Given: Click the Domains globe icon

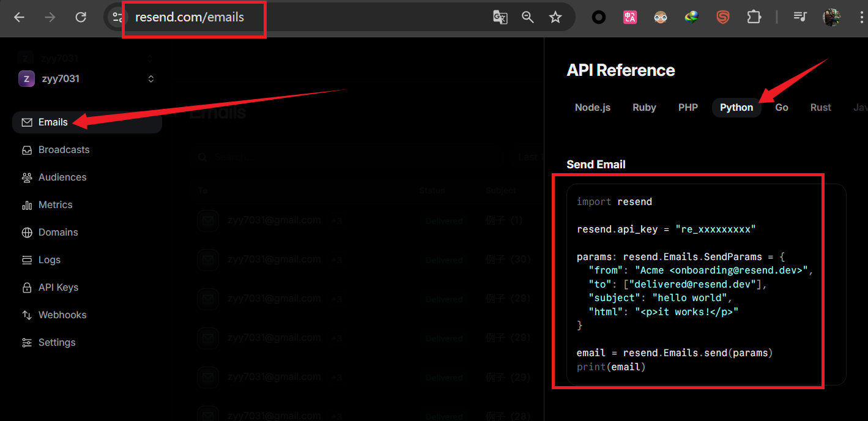Looking at the screenshot, I should 27,233.
